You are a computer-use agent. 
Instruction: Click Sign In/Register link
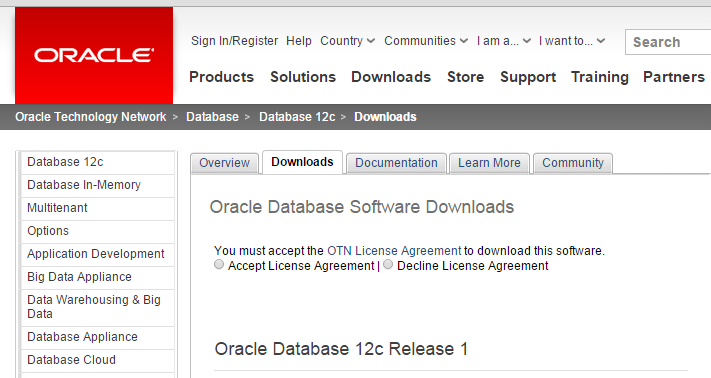(x=234, y=41)
